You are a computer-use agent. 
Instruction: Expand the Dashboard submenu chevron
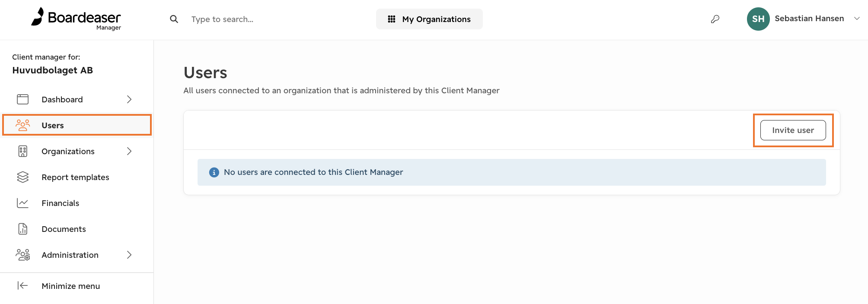pyautogui.click(x=129, y=99)
